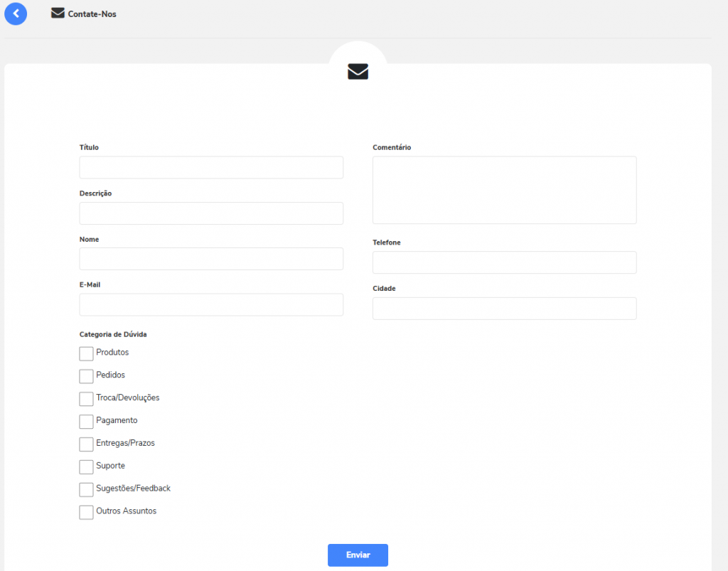This screenshot has height=571, width=728.
Task: Click into the Descrição text field
Action: pos(211,213)
